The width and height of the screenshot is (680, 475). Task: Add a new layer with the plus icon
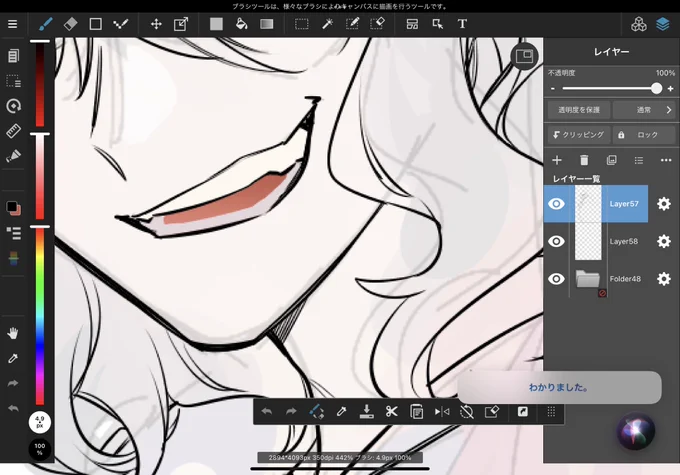click(x=557, y=161)
